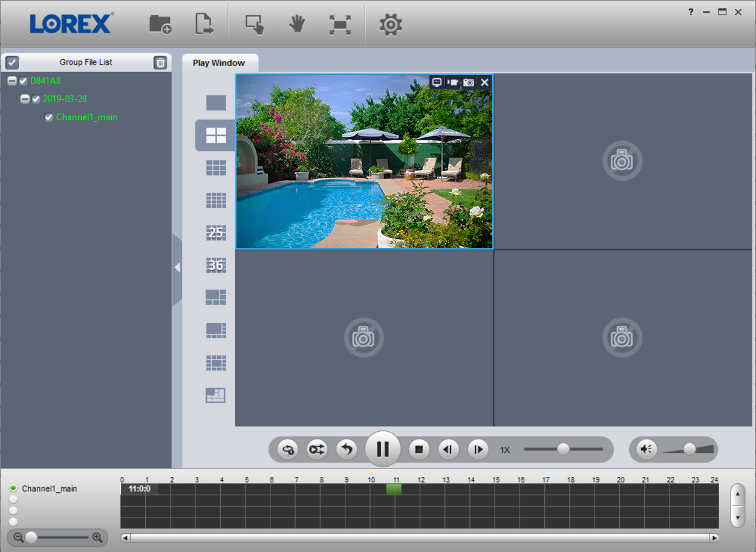Choose the single-view layout
756x552 pixels.
(216, 103)
